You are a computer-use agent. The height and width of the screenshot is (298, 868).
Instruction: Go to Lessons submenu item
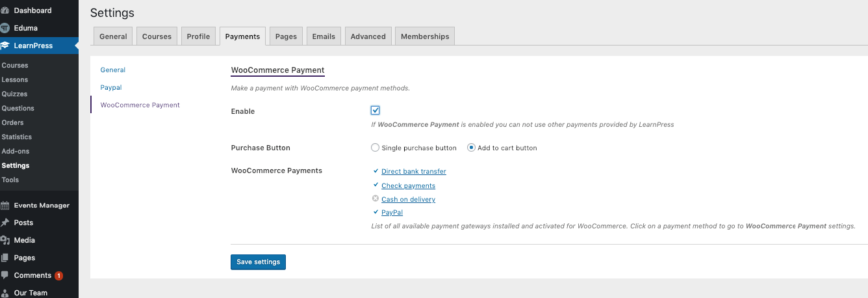click(15, 79)
